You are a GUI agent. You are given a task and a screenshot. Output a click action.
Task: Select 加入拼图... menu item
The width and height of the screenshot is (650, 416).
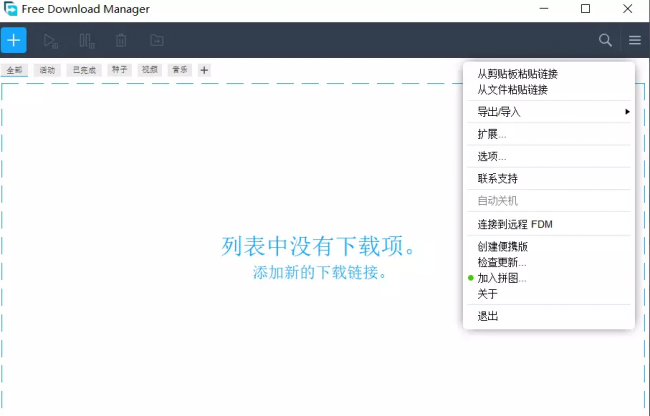coord(548,278)
